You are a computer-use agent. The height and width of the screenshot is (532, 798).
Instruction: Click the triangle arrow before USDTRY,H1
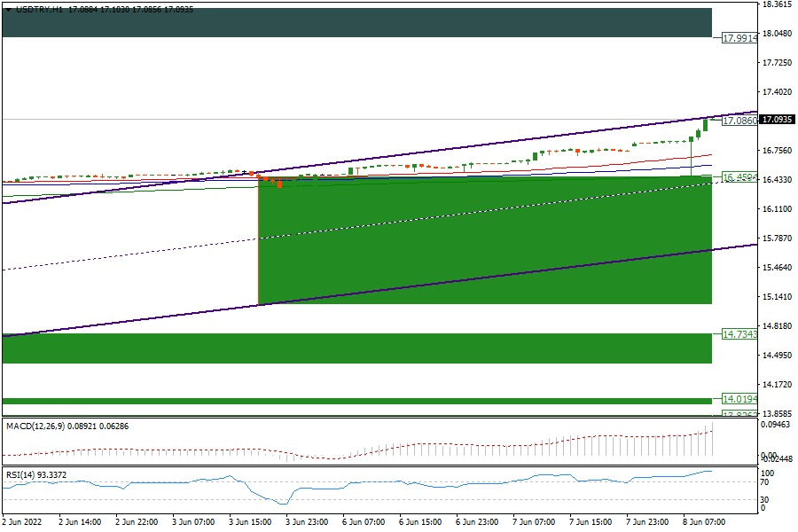click(8, 9)
